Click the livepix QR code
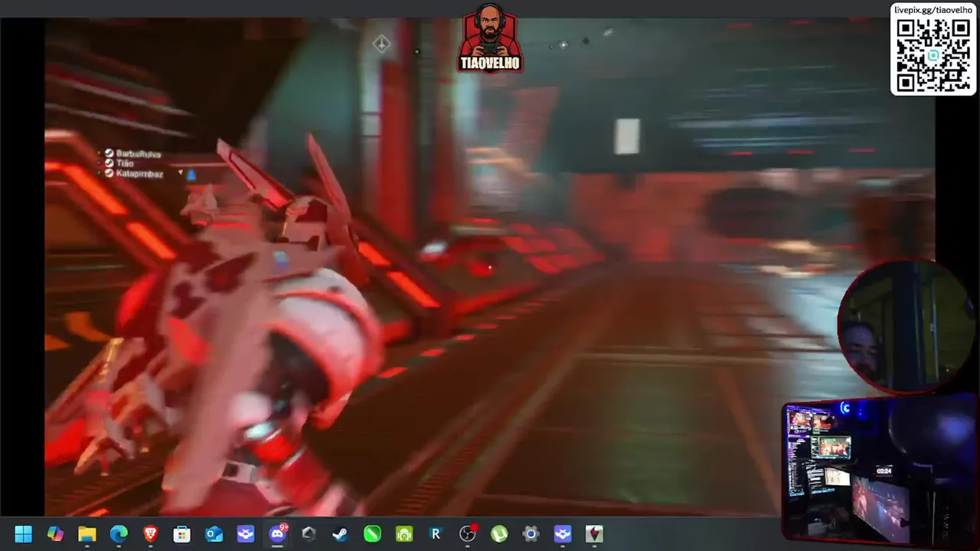980x551 pixels. point(933,56)
